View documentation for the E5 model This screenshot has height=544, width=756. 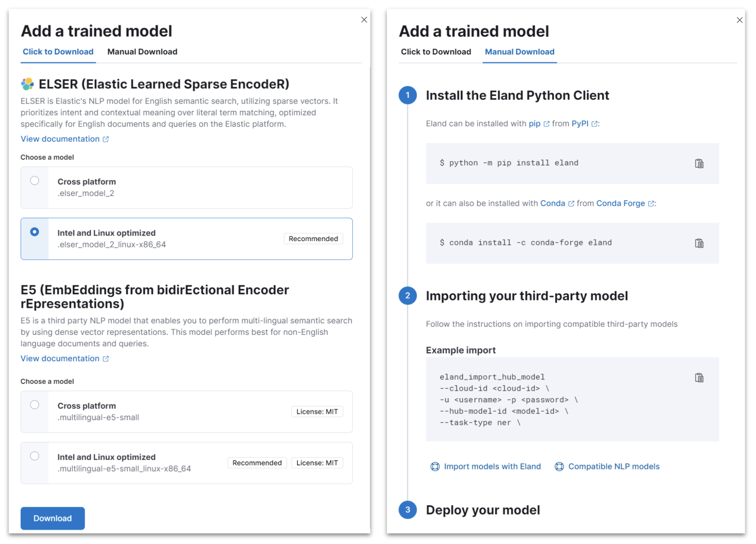point(61,358)
